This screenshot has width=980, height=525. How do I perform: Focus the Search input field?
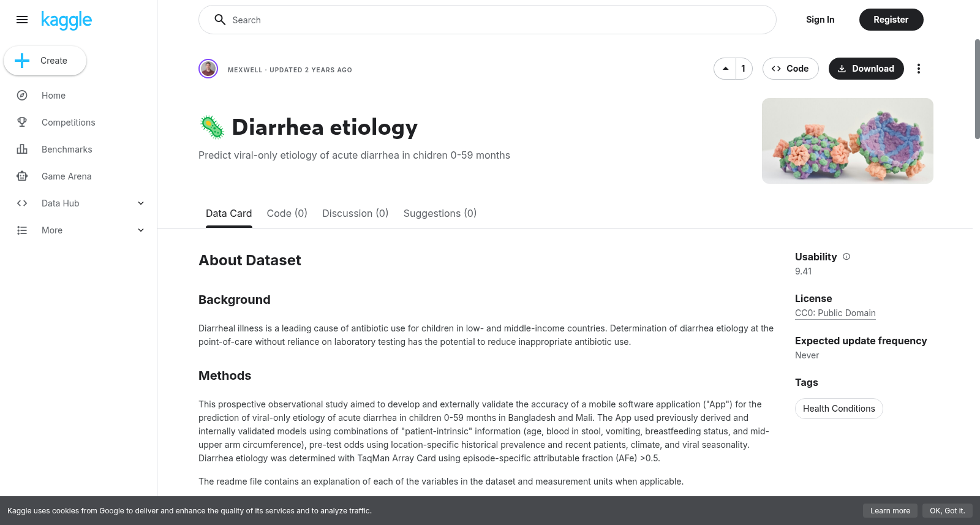[x=488, y=20]
